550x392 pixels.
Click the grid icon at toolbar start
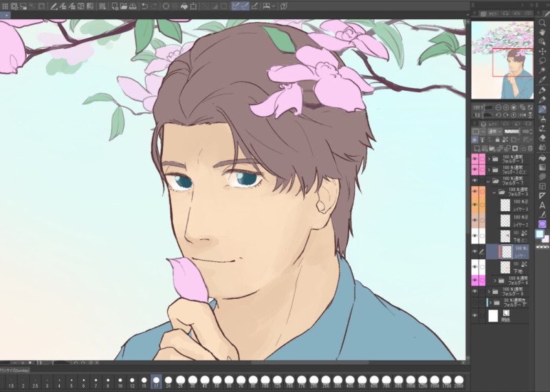(x=5, y=6)
